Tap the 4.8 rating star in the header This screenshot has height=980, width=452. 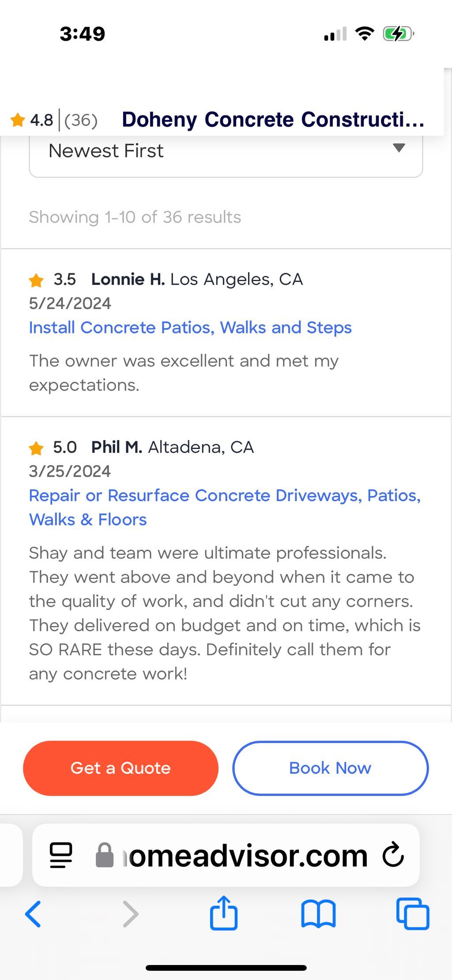18,120
